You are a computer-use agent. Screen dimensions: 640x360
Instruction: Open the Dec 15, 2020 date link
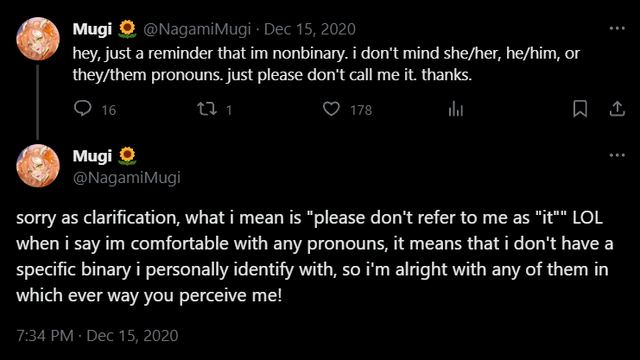pos(310,29)
